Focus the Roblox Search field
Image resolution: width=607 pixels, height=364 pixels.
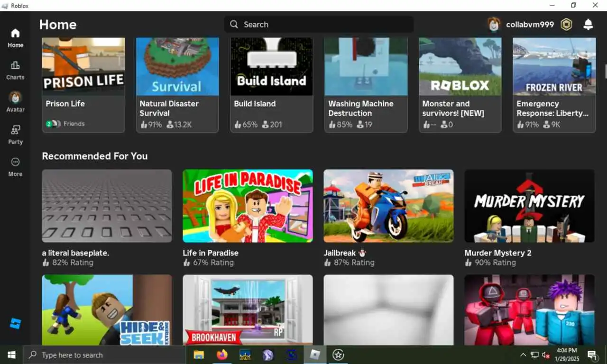319,24
